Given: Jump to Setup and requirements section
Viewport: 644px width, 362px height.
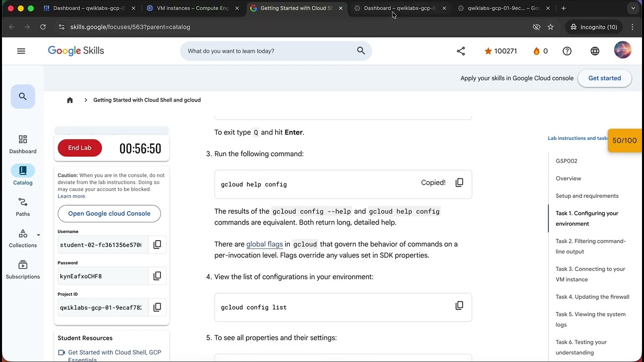Looking at the screenshot, I should pos(587,196).
